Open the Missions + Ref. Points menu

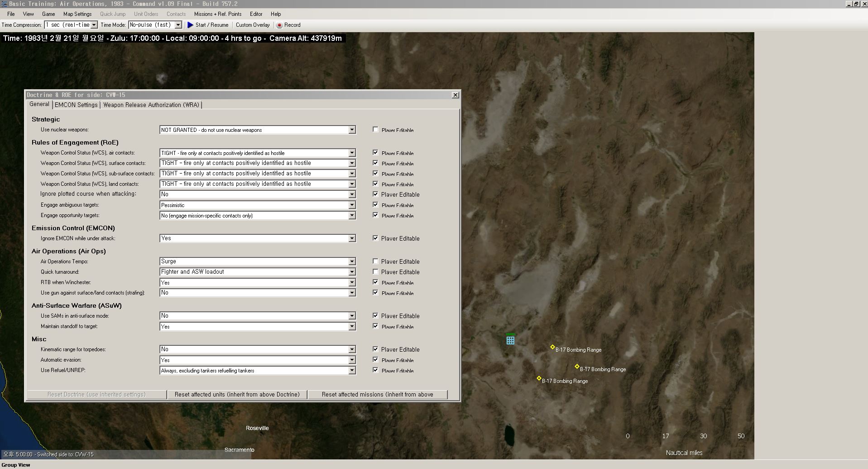click(x=218, y=14)
